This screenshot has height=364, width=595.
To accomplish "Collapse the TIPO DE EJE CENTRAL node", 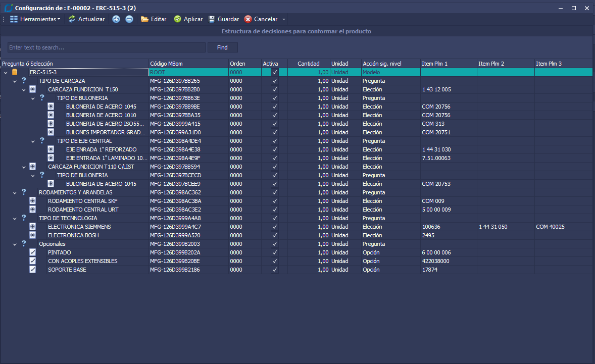I will coord(33,141).
